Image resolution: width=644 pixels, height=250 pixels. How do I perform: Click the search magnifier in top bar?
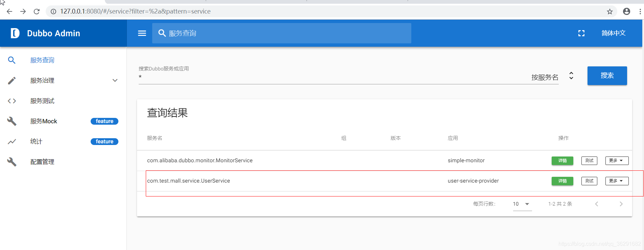[162, 33]
